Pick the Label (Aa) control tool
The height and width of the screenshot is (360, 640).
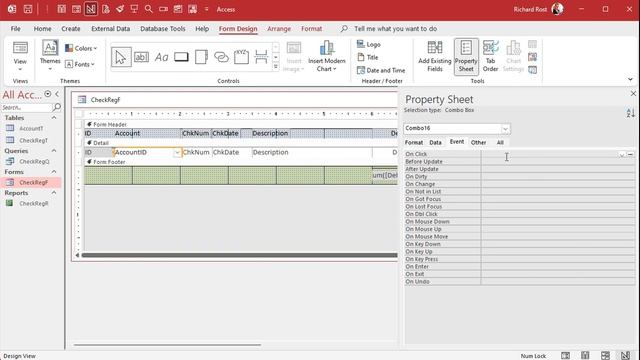tap(161, 57)
